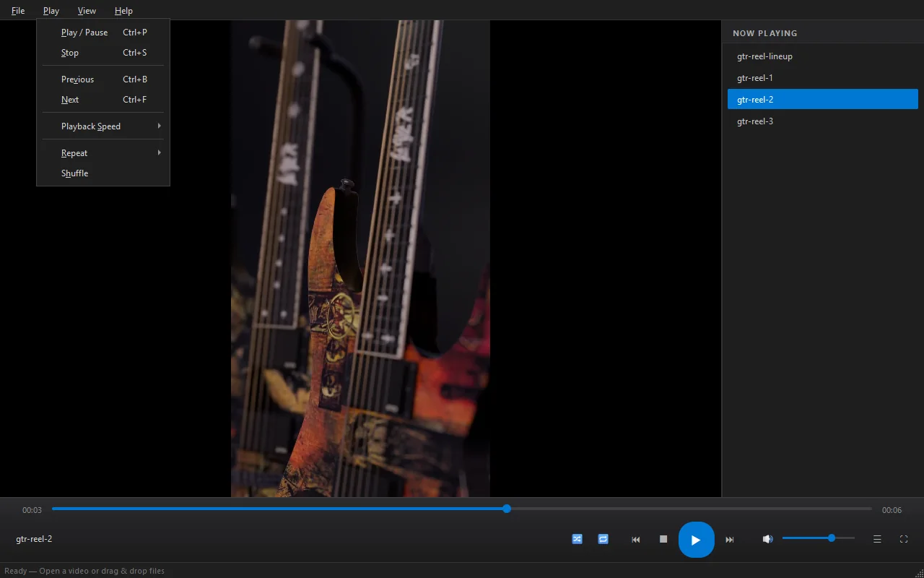Choose Play / Pause from the menu
This screenshot has height=578, width=924.
(x=103, y=33)
